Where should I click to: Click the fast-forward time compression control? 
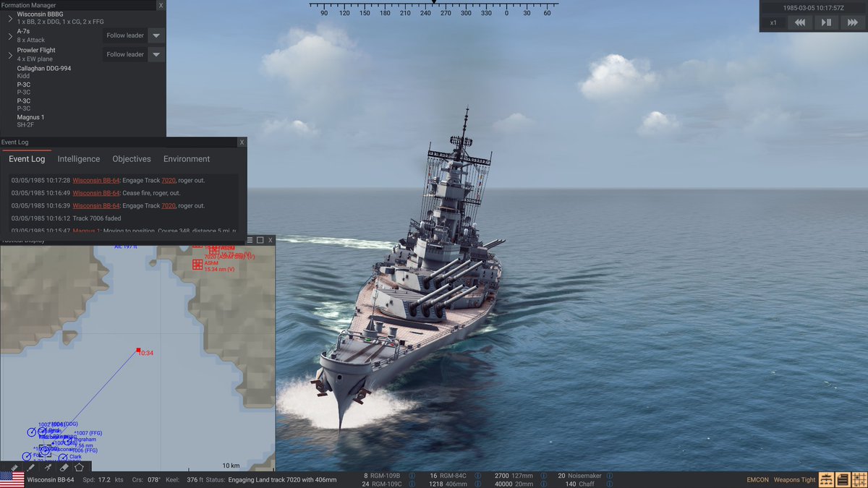[x=852, y=22]
